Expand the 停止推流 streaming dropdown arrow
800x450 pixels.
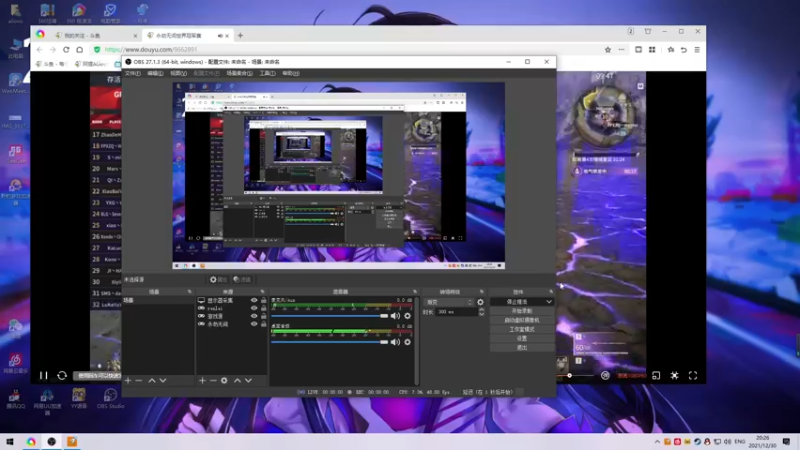point(549,302)
